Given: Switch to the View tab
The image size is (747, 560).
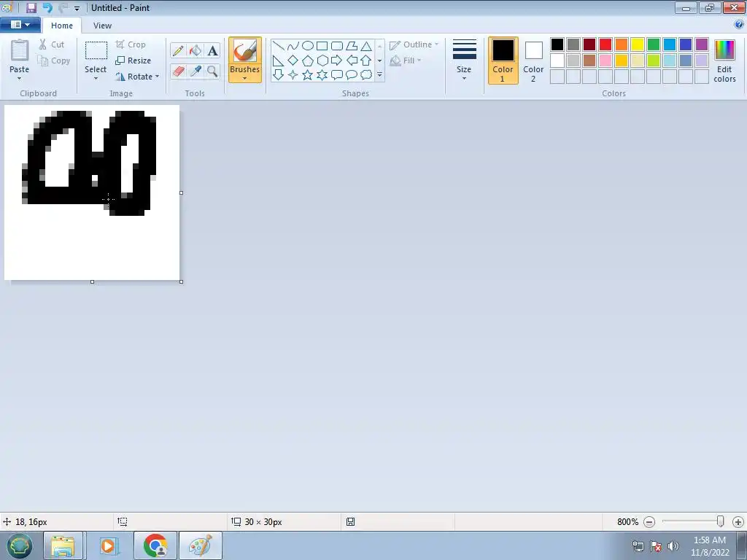Looking at the screenshot, I should tap(102, 26).
